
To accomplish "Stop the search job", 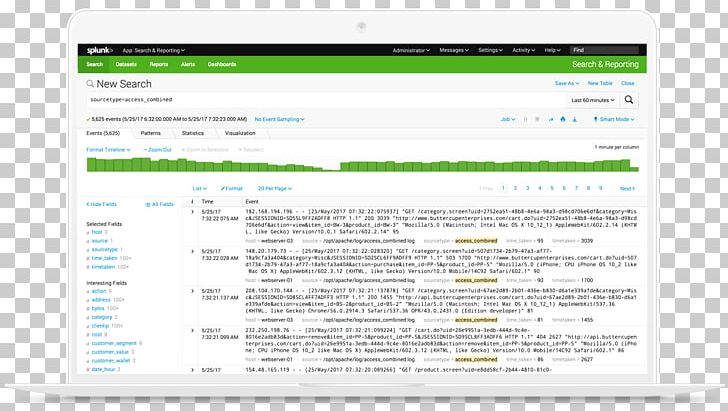I will click(x=538, y=119).
